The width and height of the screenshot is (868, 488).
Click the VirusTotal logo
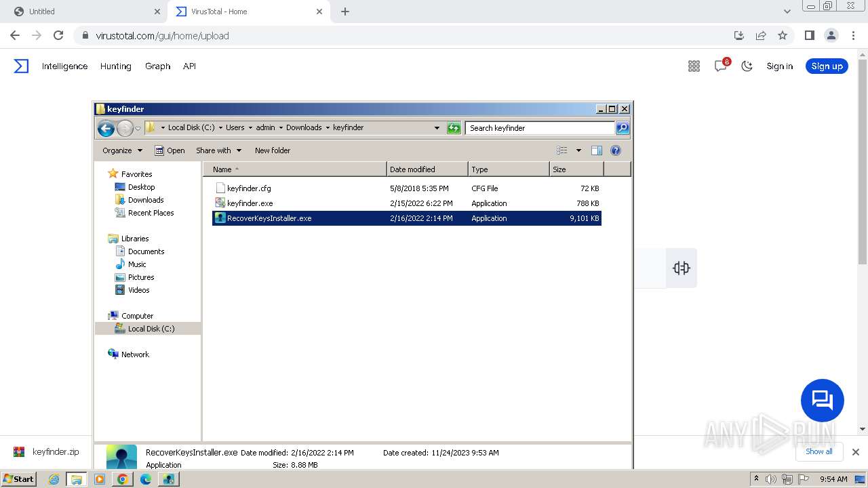[21, 66]
